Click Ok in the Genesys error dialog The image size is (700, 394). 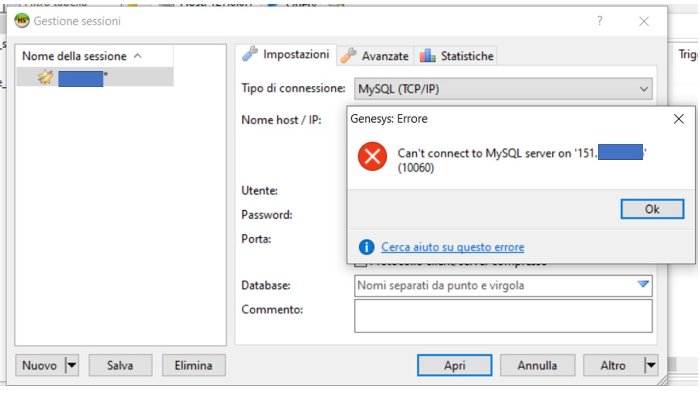[x=652, y=209]
